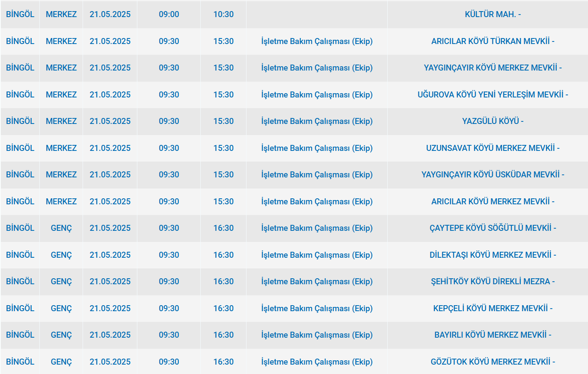This screenshot has height=374, width=588.
Task: Click GÖZÜTOK KÖYÜ MERKEZ MEVKİİ location
Action: tap(493, 362)
